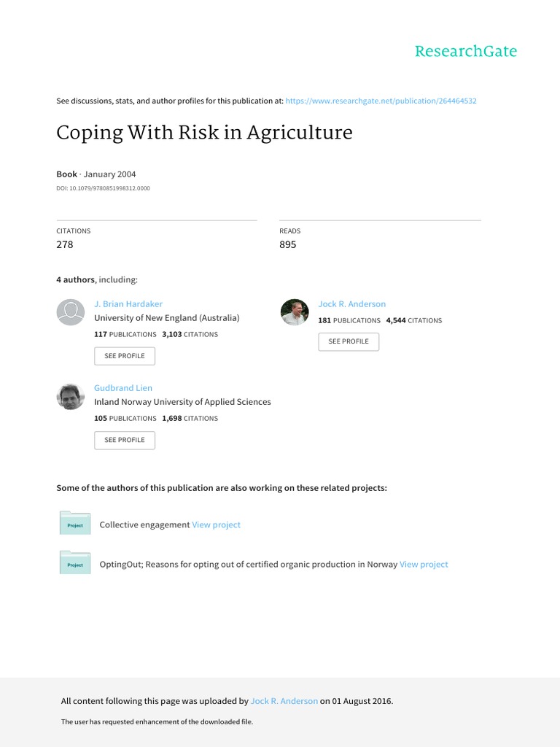Open View project for OptingOut
This screenshot has width=560, height=747.
click(424, 564)
